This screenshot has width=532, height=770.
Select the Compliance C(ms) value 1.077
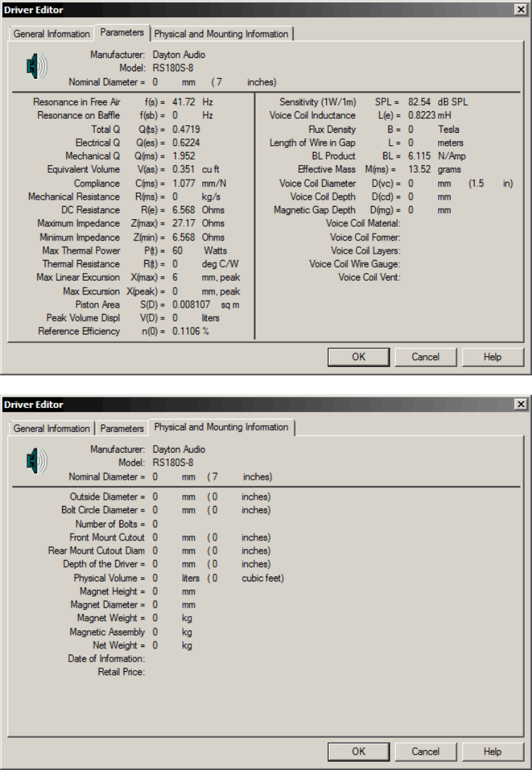pos(184,184)
